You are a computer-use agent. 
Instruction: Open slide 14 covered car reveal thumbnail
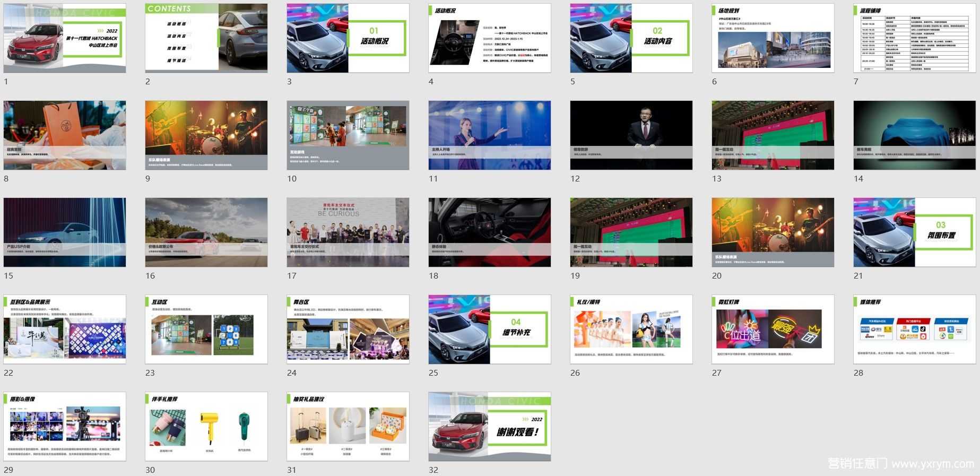click(915, 135)
